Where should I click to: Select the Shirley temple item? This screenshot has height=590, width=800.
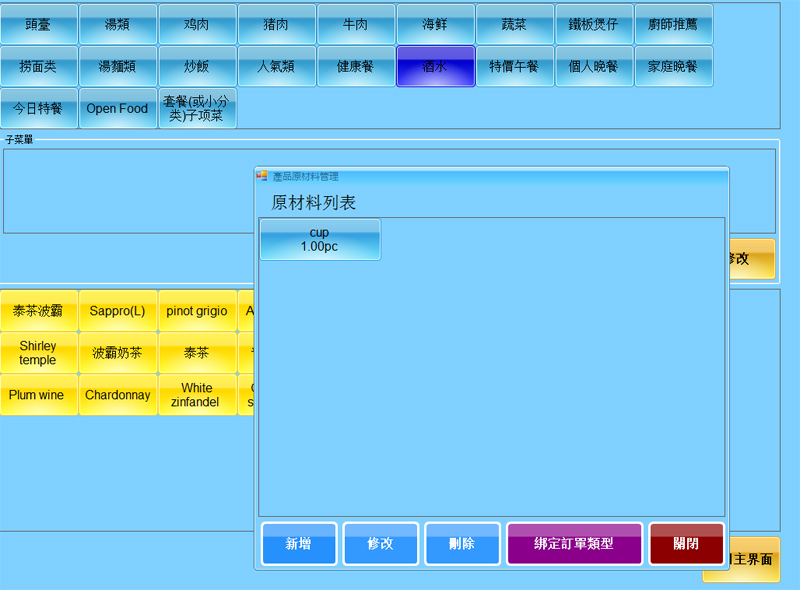click(39, 353)
